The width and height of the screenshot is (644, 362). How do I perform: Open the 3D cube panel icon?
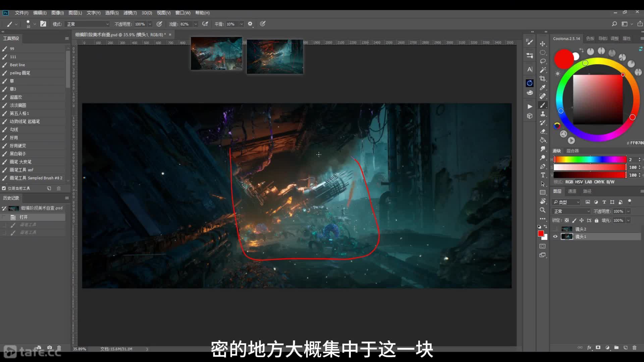tap(530, 116)
